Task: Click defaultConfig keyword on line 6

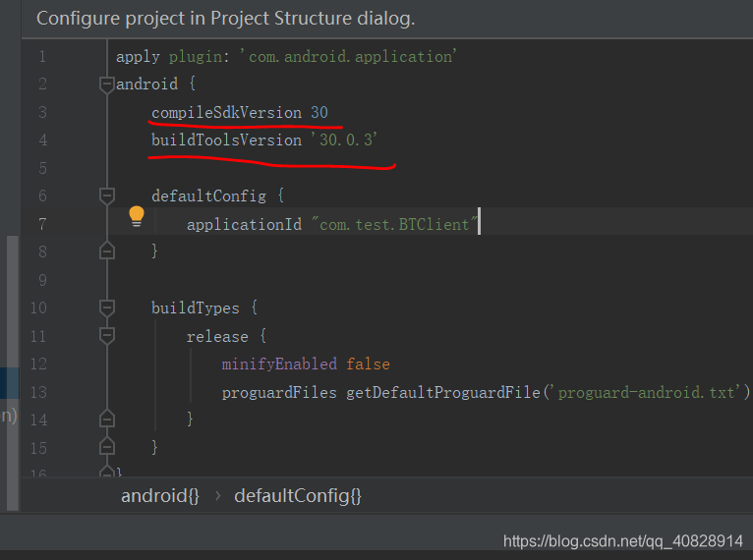Action: [x=209, y=196]
